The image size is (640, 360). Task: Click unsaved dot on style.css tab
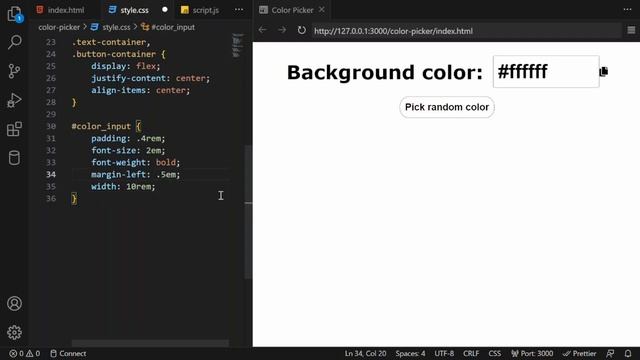(164, 9)
